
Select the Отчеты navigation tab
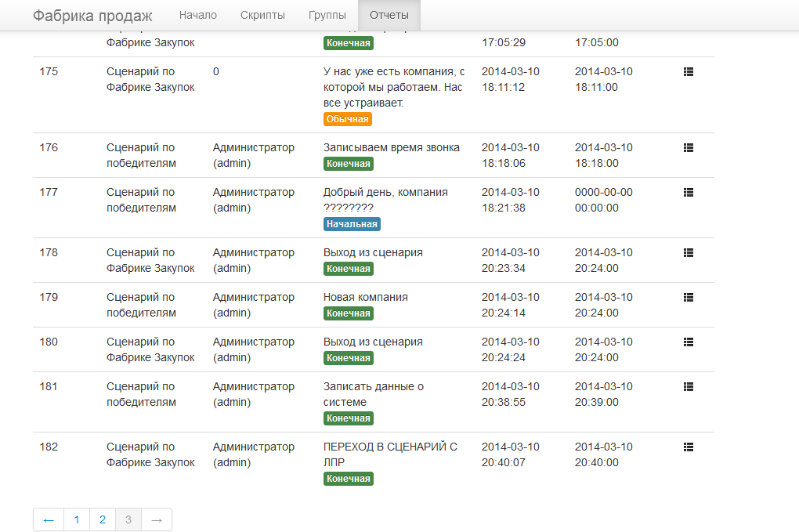pos(389,16)
